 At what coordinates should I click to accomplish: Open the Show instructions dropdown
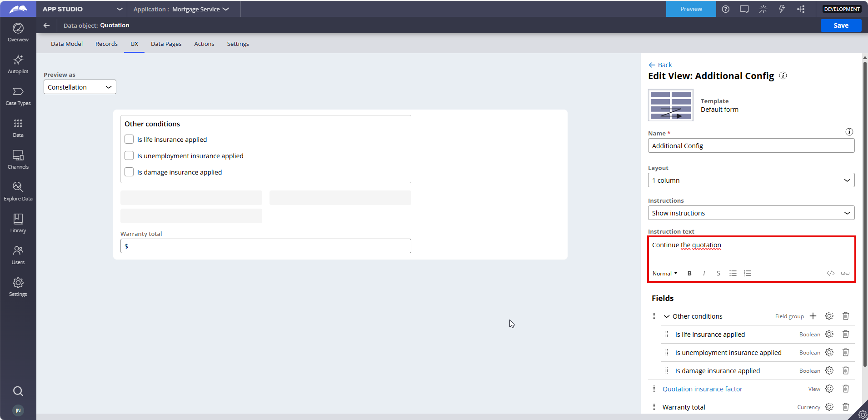tap(751, 213)
